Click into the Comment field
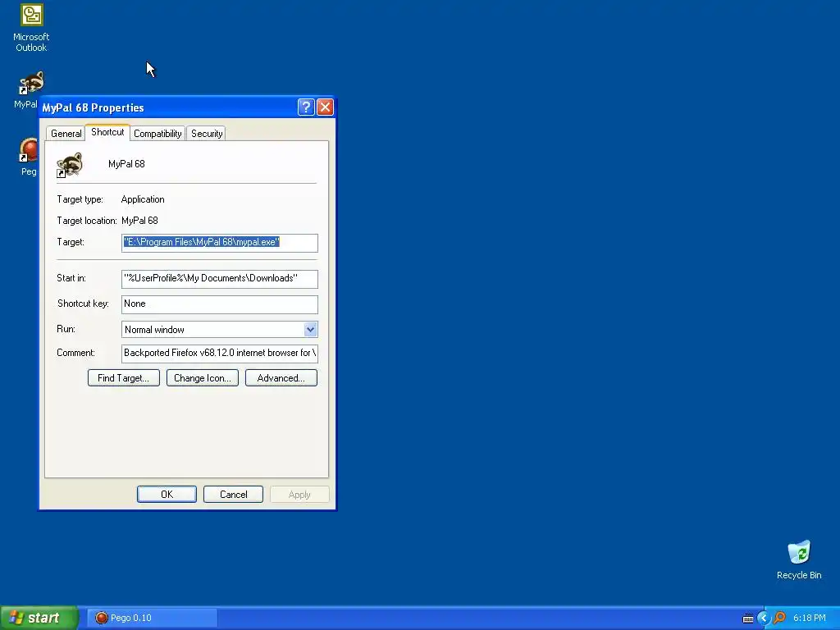The image size is (840, 630). [x=220, y=354]
